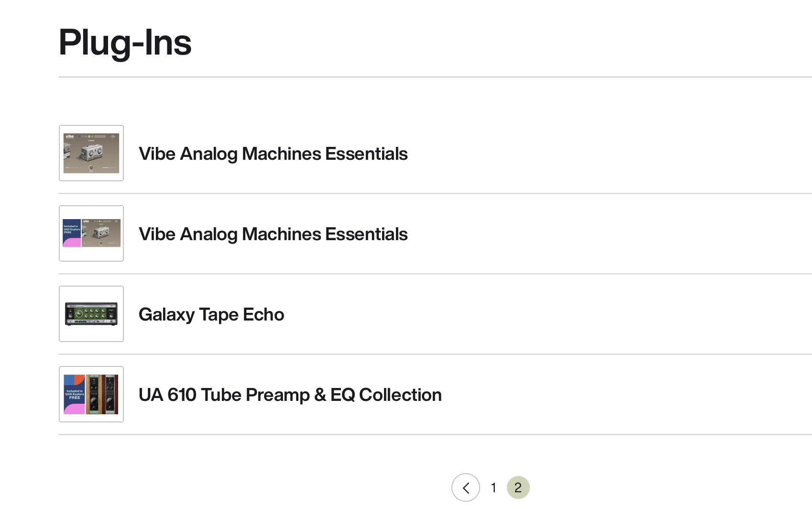Open UA 610 Tube Preamp & EQ Collection title
The image size is (812, 509).
pyautogui.click(x=290, y=395)
